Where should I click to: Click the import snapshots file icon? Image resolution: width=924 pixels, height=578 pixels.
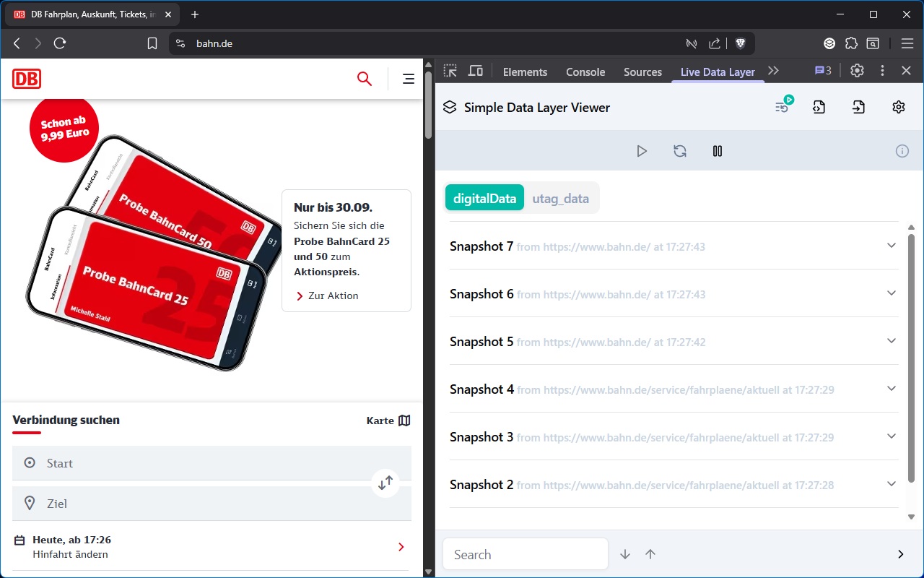858,106
